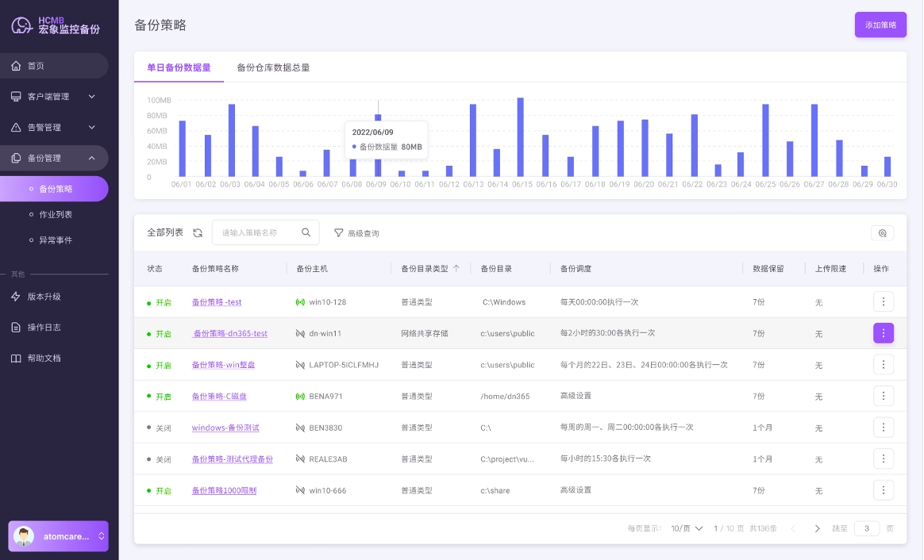Open the actions menu for 备份策略1000限制 row

click(x=883, y=490)
